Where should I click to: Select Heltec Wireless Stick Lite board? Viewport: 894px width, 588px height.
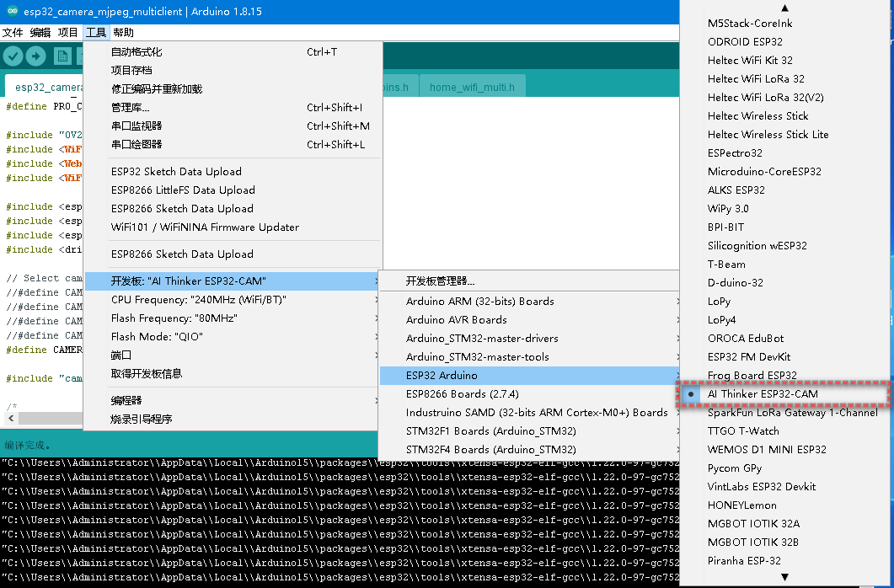[784, 135]
